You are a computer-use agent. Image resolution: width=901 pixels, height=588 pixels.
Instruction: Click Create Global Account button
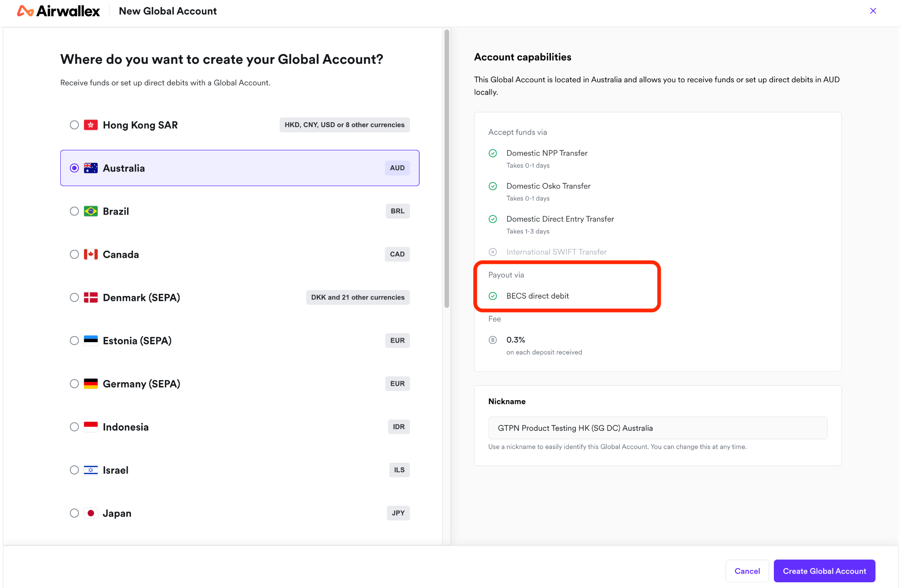(x=824, y=571)
